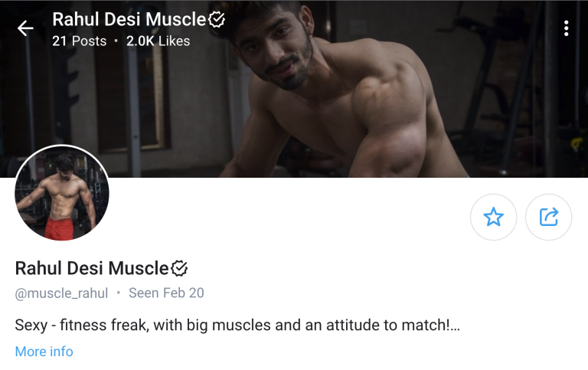The height and width of the screenshot is (370, 588).
Task: Click the 2.0K Likes counter
Action: pos(158,41)
